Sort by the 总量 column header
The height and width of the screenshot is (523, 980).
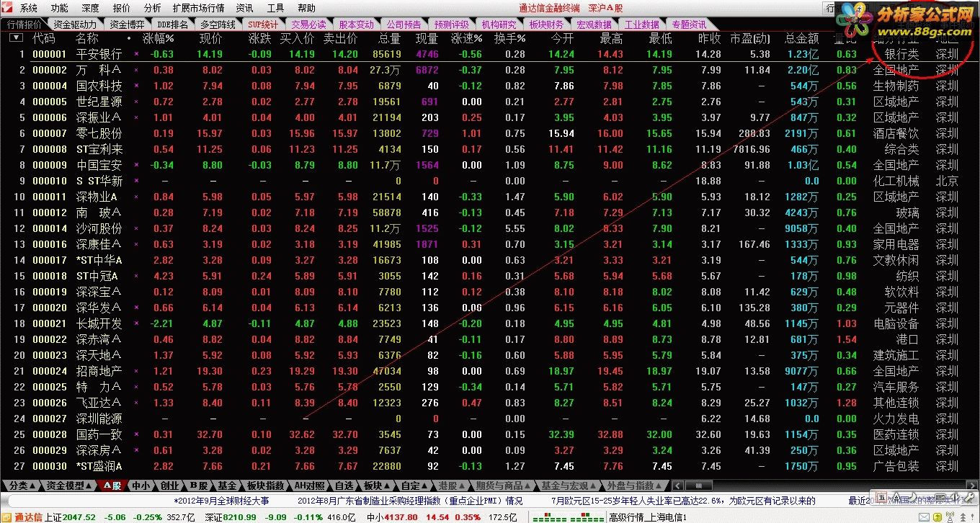point(389,38)
